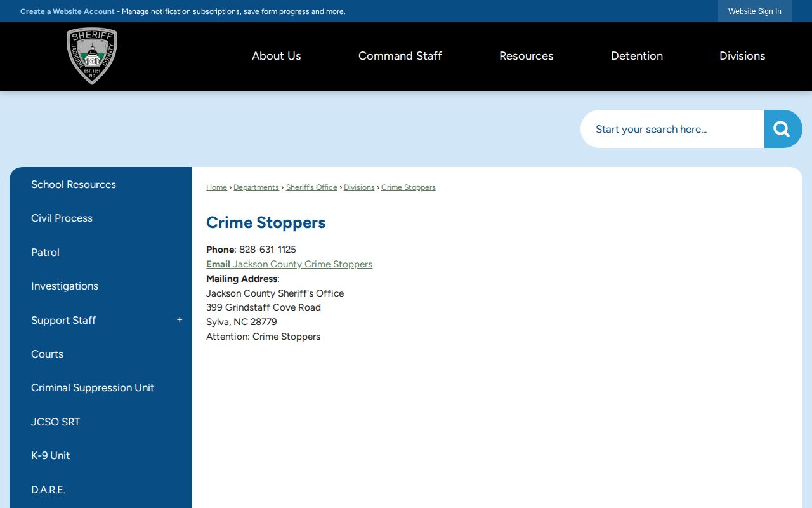Image resolution: width=812 pixels, height=508 pixels.
Task: Click the Mailing Address label
Action: (242, 279)
